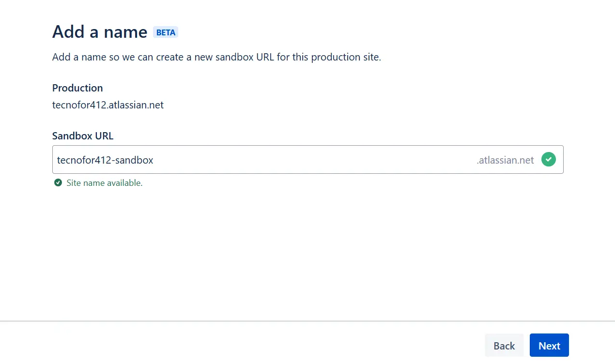Click the empty middle area of the URL field
The height and width of the screenshot is (364, 615).
pyautogui.click(x=315, y=160)
